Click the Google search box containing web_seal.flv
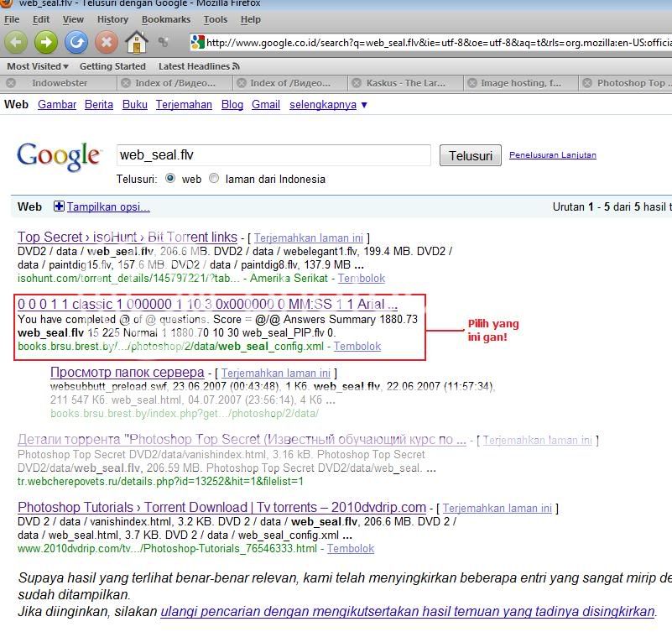 (x=273, y=155)
